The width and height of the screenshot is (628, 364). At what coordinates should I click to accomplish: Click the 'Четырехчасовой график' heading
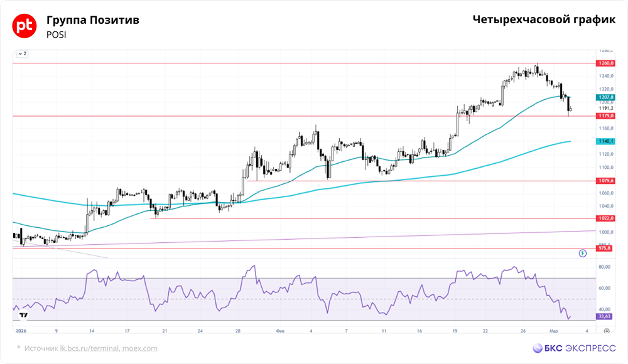544,19
